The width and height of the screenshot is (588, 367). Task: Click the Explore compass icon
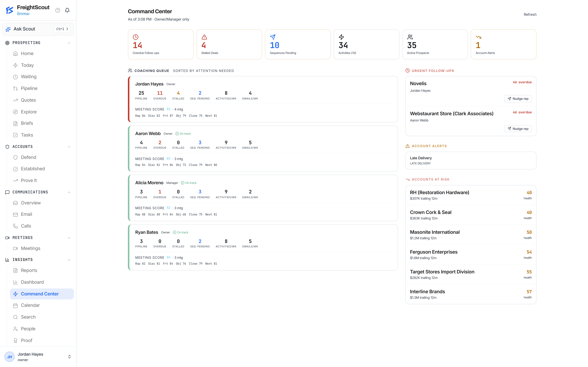click(x=15, y=112)
